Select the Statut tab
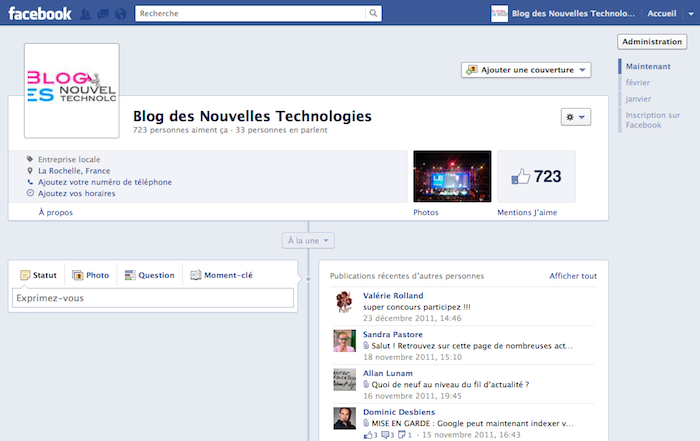 pyautogui.click(x=38, y=275)
